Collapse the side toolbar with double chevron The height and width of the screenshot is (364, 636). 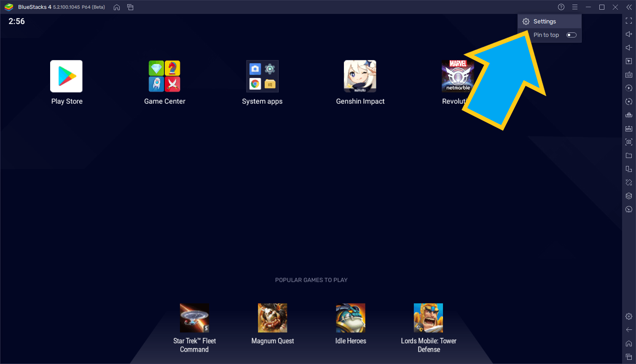[629, 7]
